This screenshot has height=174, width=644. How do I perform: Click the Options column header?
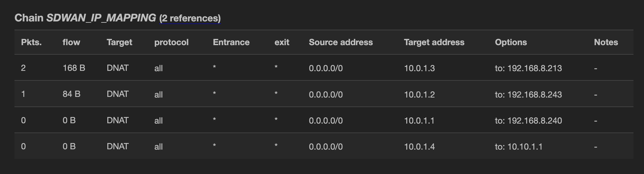click(x=511, y=42)
